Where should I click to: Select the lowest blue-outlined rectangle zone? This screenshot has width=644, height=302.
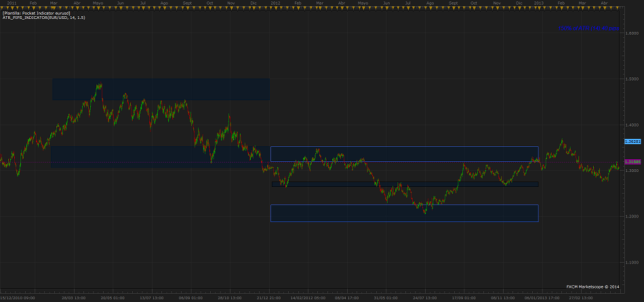pyautogui.click(x=404, y=213)
